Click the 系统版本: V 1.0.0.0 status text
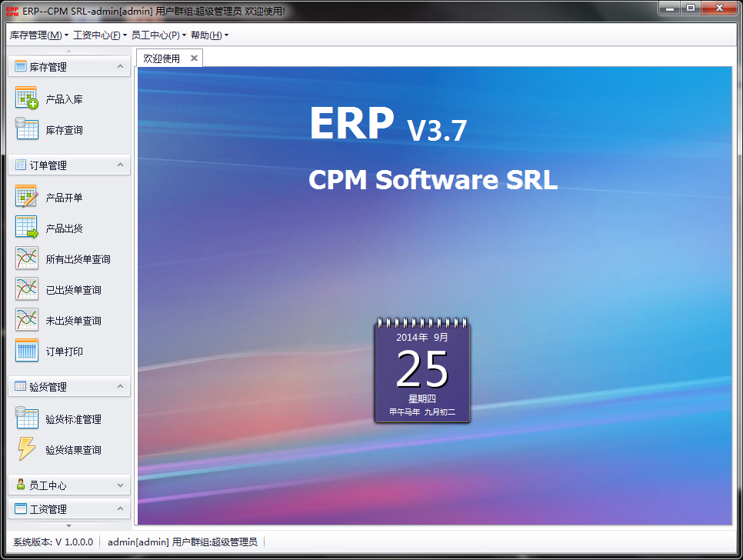Screen dimensions: 743x560 pyautogui.click(x=53, y=542)
